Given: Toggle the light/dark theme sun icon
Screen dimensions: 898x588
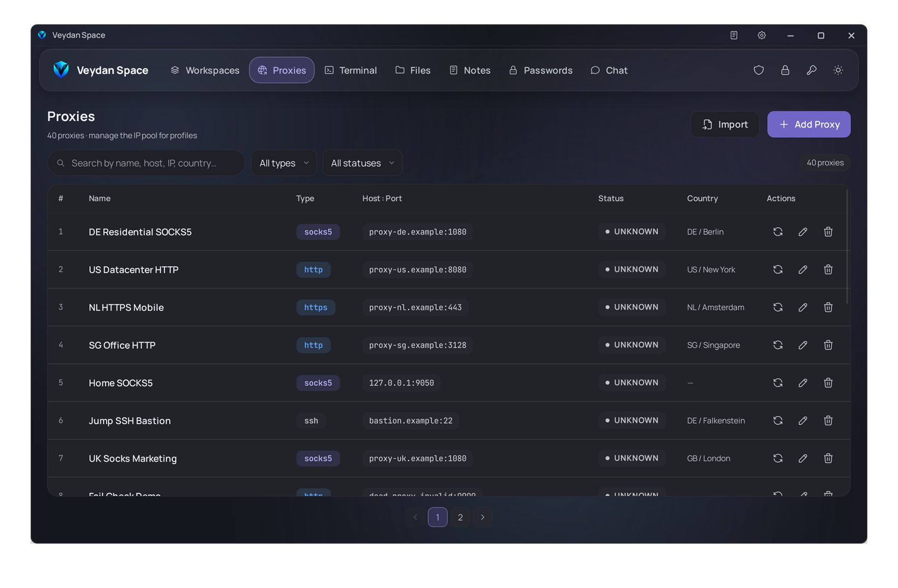Looking at the screenshot, I should pyautogui.click(x=838, y=70).
